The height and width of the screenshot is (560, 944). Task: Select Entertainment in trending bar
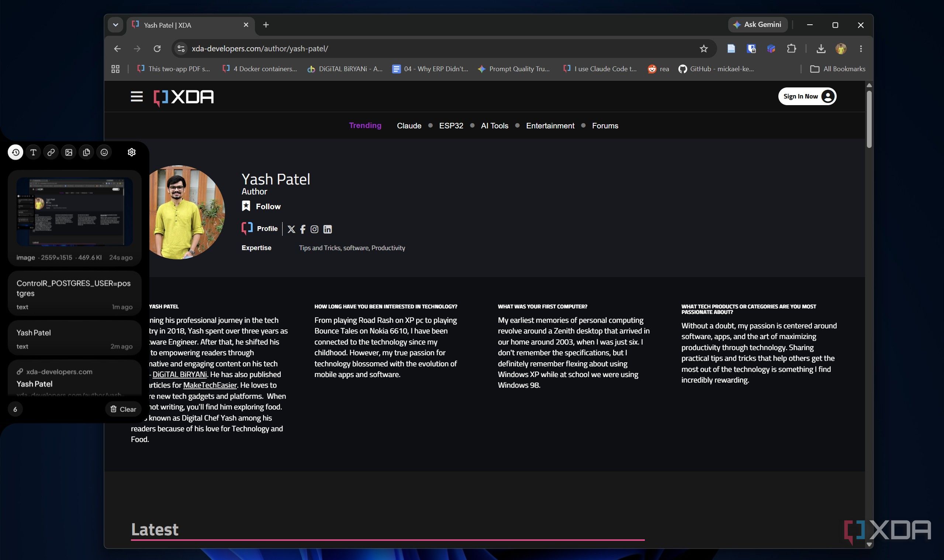[x=550, y=126]
